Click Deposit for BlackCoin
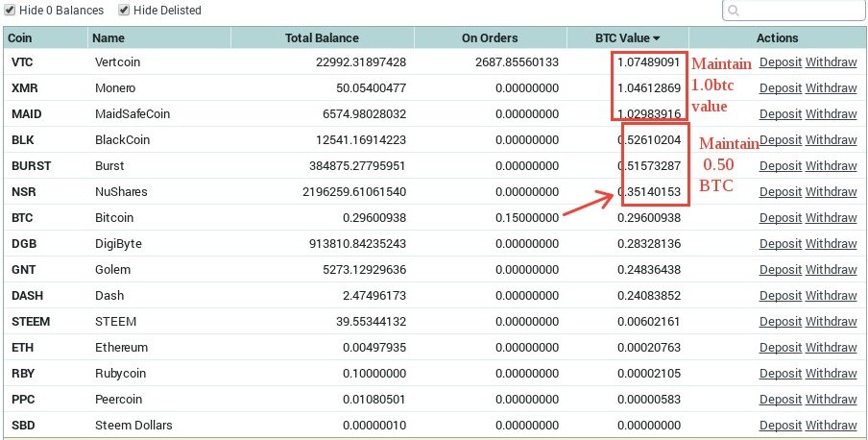This screenshot has height=440, width=868. click(x=781, y=139)
